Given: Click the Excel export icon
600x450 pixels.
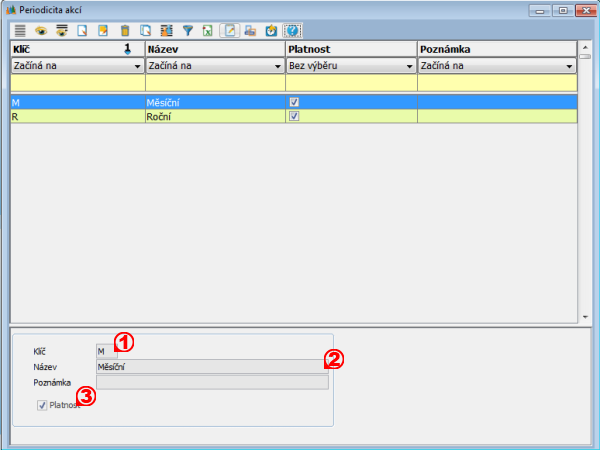Looking at the screenshot, I should [x=207, y=31].
